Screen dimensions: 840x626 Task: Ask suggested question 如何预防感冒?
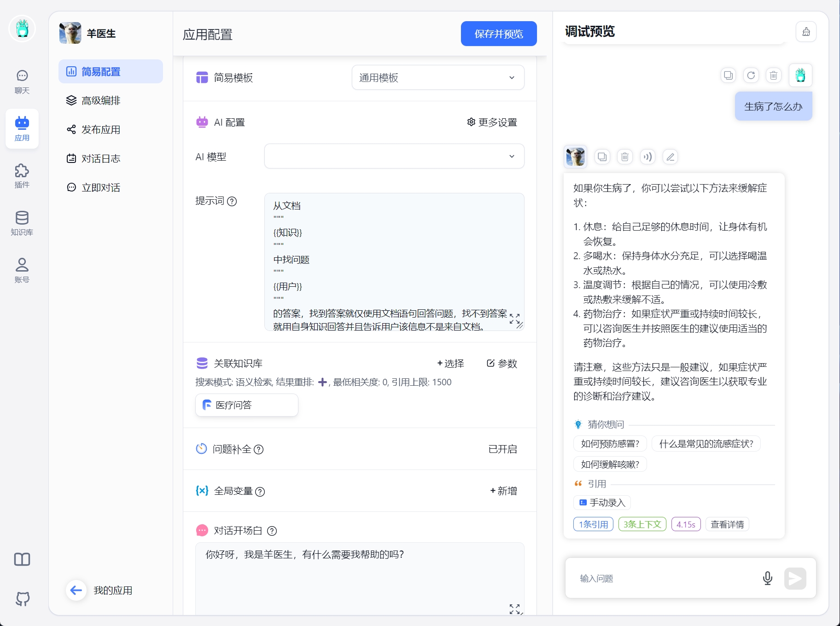[x=610, y=444]
